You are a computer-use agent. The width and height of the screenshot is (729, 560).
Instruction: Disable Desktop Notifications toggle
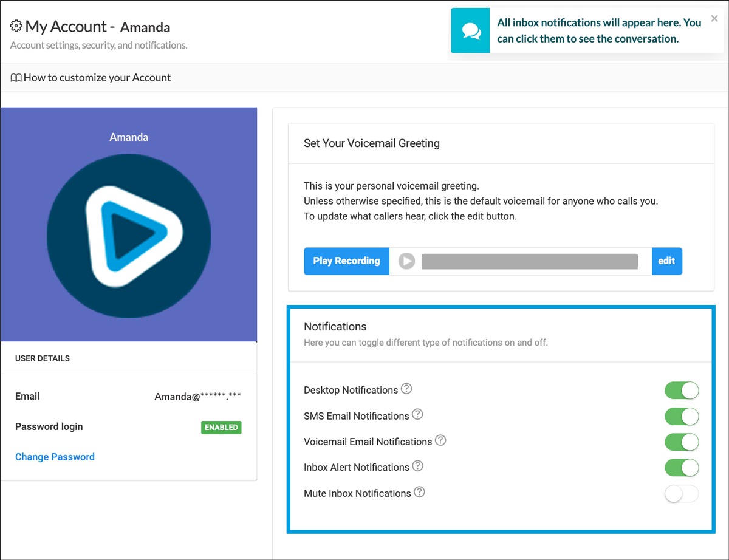pos(682,391)
